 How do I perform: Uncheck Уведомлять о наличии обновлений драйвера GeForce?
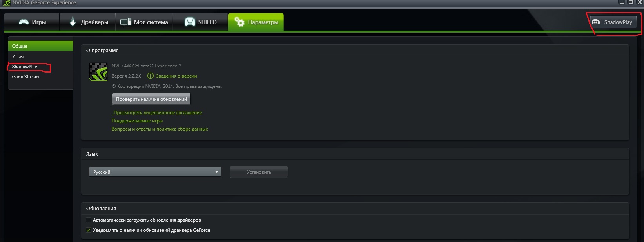pos(88,230)
